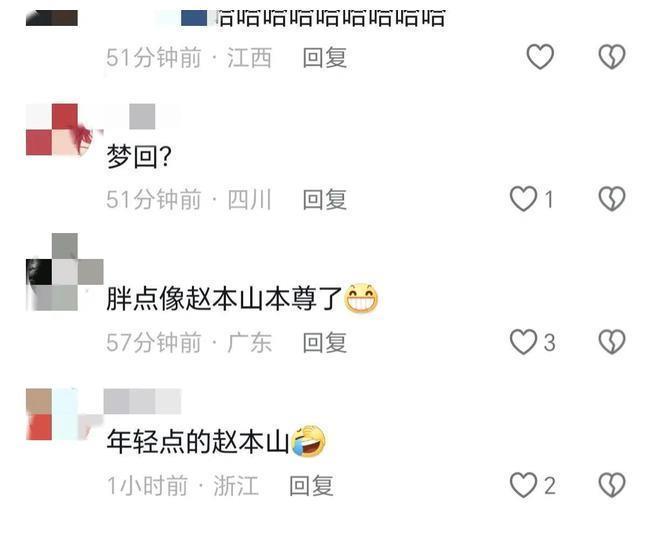Open gray avatar of 胖点像赵本山 commenter
The height and width of the screenshot is (534, 660).
coord(64,272)
